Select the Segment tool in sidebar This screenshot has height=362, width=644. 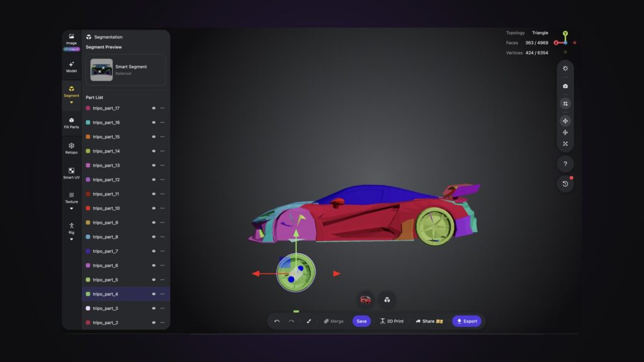pos(72,91)
